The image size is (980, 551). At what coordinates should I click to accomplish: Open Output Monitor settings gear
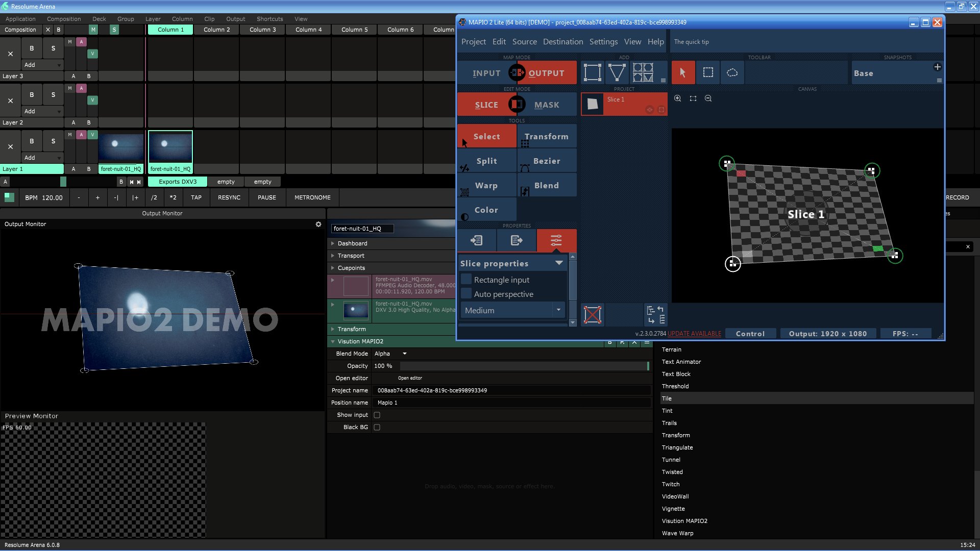tap(318, 224)
